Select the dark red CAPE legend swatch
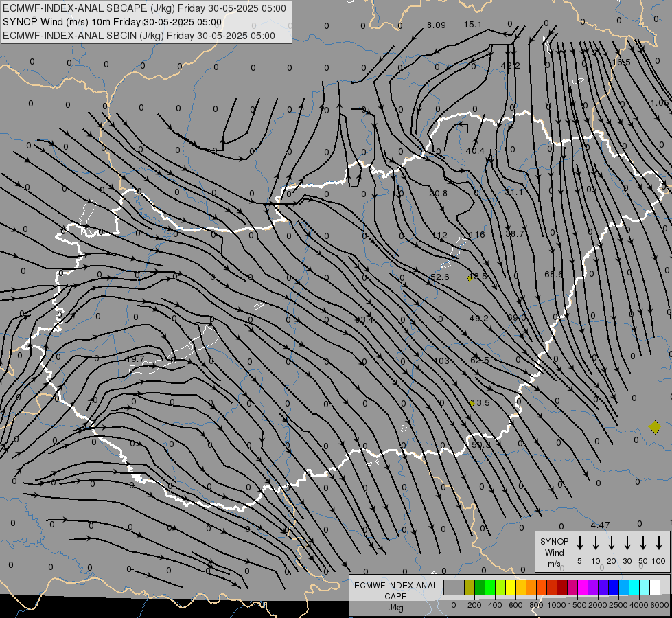The height and width of the screenshot is (618, 672). (x=562, y=587)
